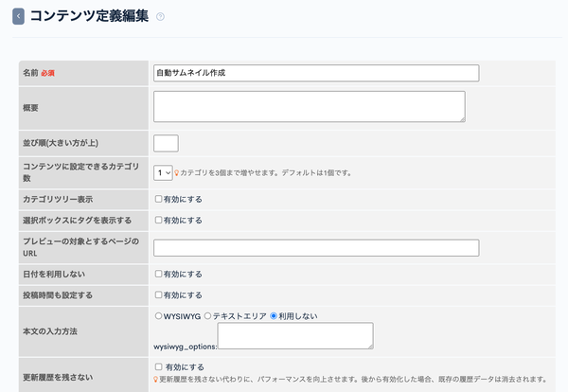
Task: Check the 日付を利用しない checkbox
Action: tap(158, 274)
